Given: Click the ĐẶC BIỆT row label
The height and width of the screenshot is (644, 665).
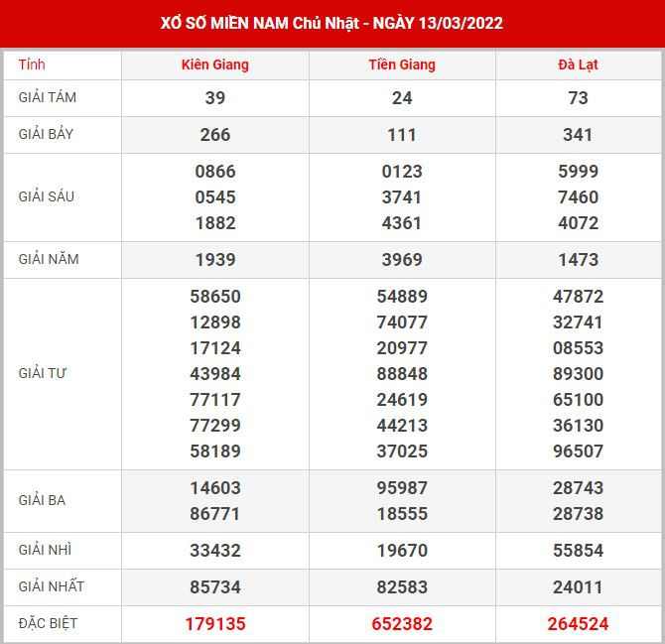Looking at the screenshot, I should (49, 623).
